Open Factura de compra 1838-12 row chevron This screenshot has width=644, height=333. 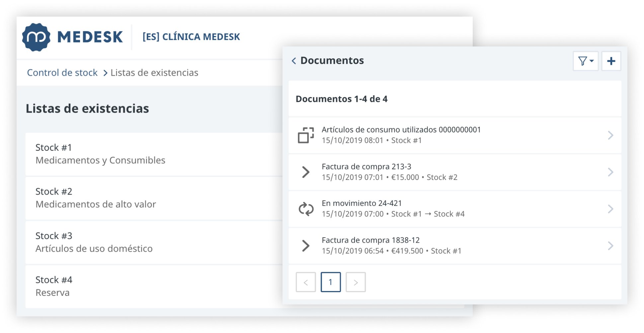click(x=610, y=246)
